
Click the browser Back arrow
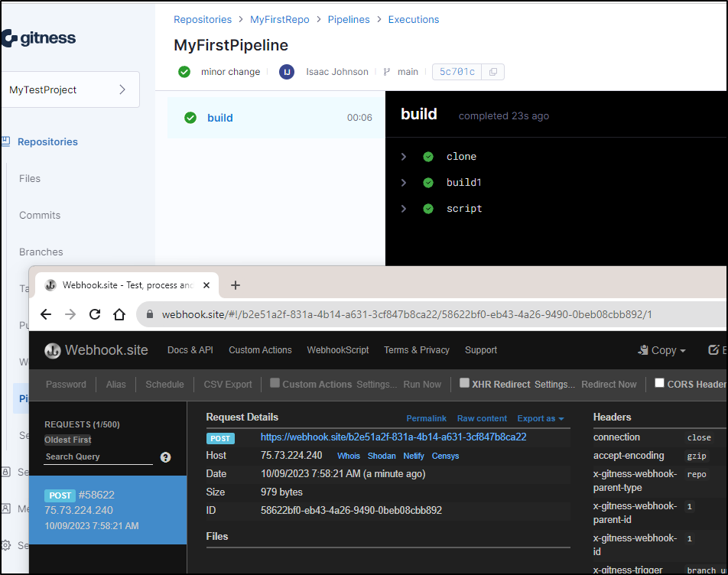point(46,315)
